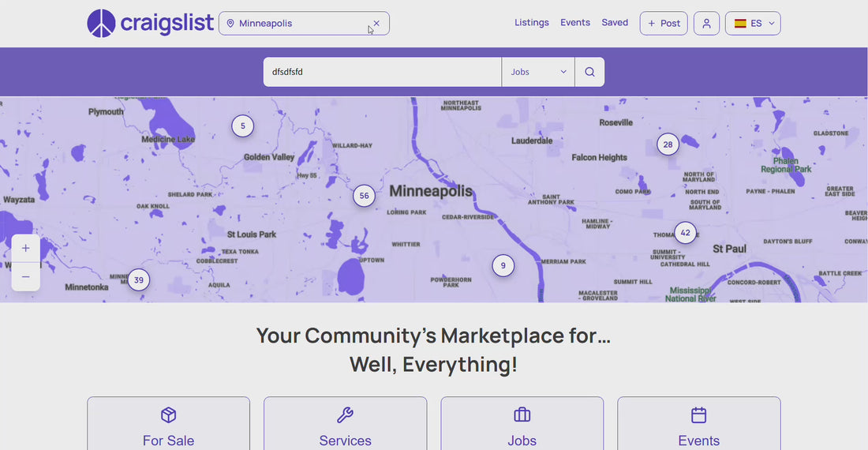Image resolution: width=868 pixels, height=450 pixels.
Task: Expand the Jobs category dropdown in search
Action: (x=538, y=72)
